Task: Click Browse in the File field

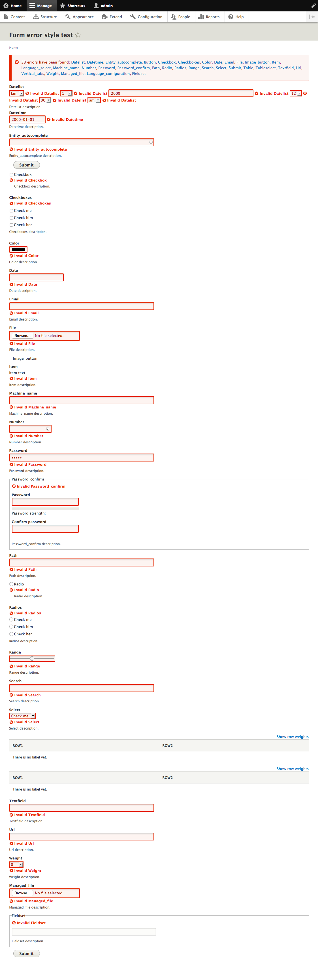Action: (x=22, y=336)
